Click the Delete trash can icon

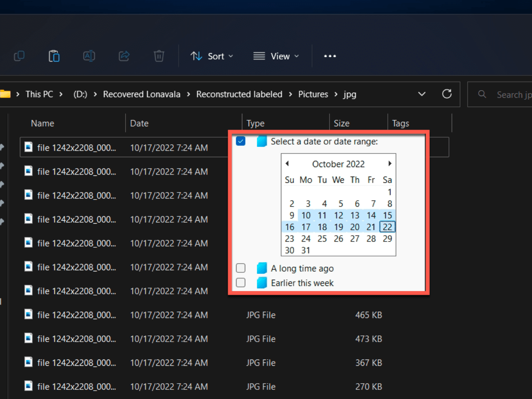pos(159,56)
